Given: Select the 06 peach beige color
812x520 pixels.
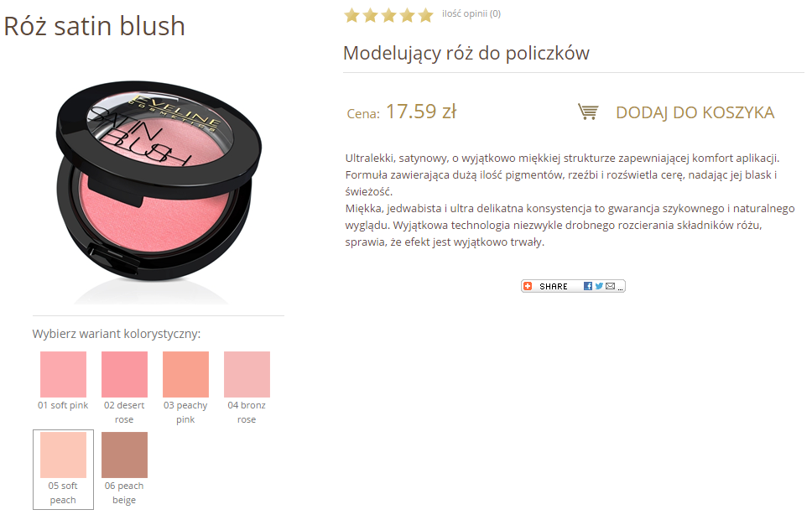Looking at the screenshot, I should (124, 455).
